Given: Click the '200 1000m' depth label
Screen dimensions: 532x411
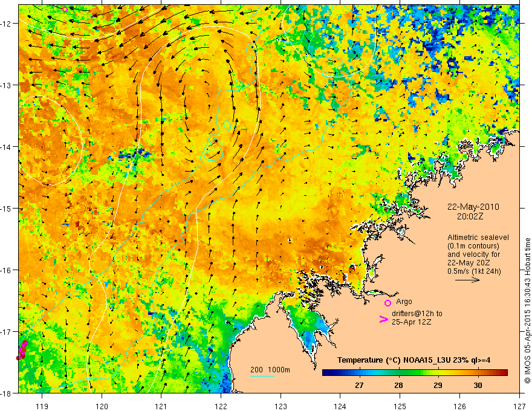Looking at the screenshot, I should tap(270, 370).
